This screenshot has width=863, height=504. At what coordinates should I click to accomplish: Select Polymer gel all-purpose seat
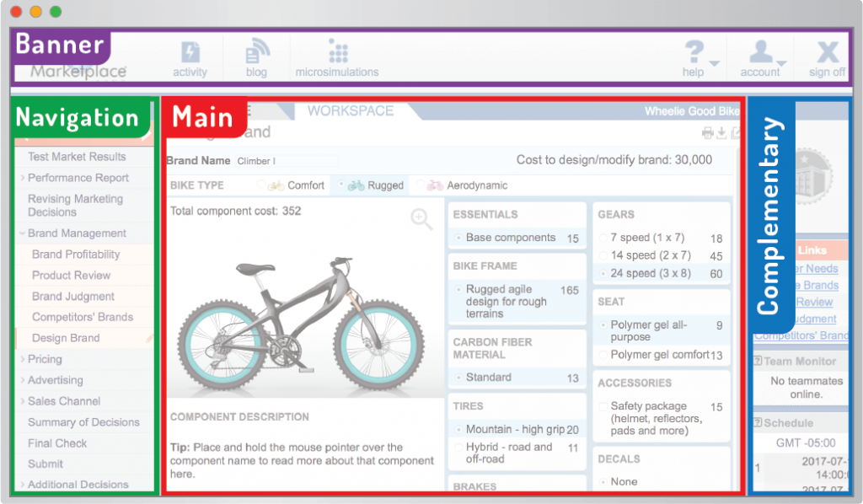coord(603,324)
